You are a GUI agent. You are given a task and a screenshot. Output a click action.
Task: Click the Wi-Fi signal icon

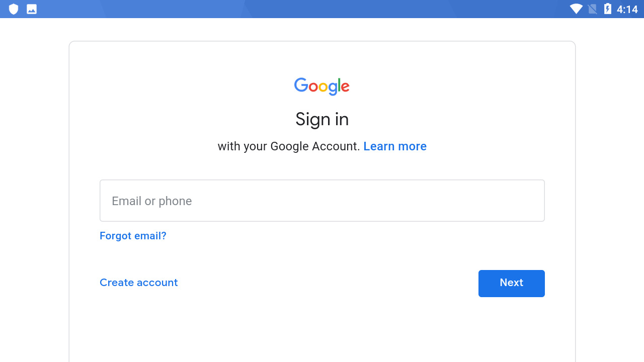(x=576, y=9)
